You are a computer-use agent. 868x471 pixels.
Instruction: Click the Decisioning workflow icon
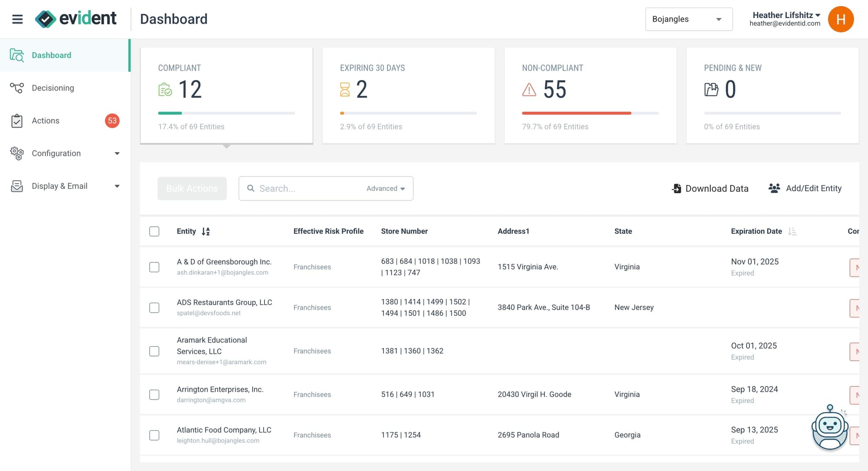point(17,88)
